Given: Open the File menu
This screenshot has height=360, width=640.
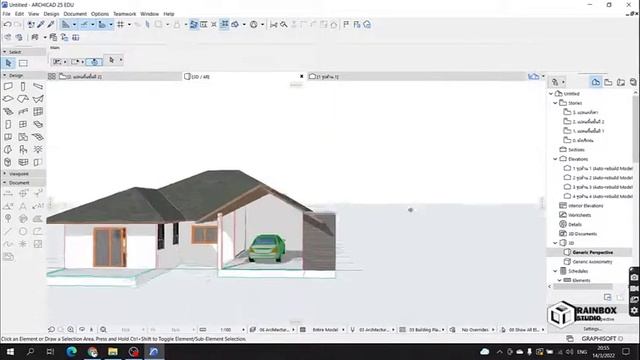Looking at the screenshot, I should pyautogui.click(x=6, y=14).
